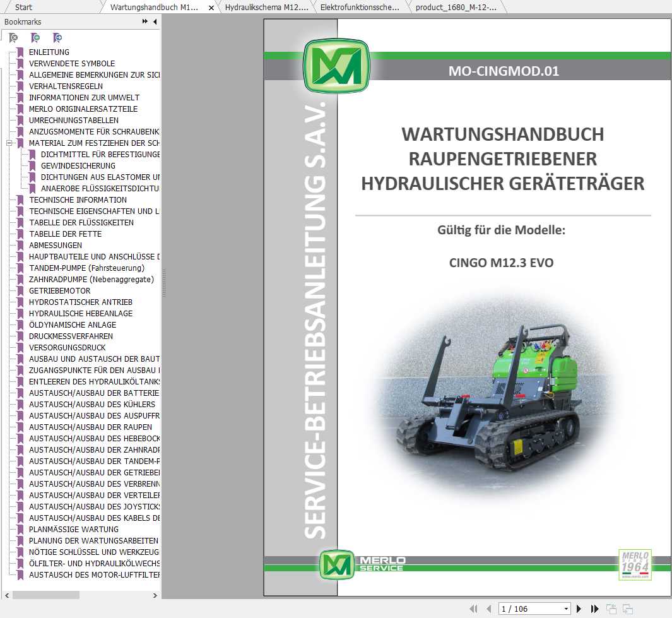Jump to last page using the skip-forward icon
This screenshot has width=672, height=618.
594,609
